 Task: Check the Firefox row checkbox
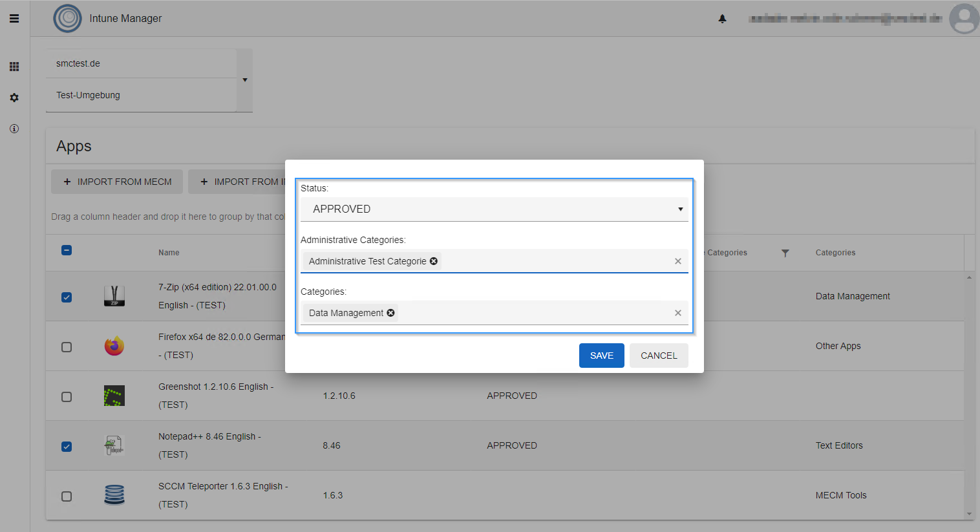tap(67, 347)
